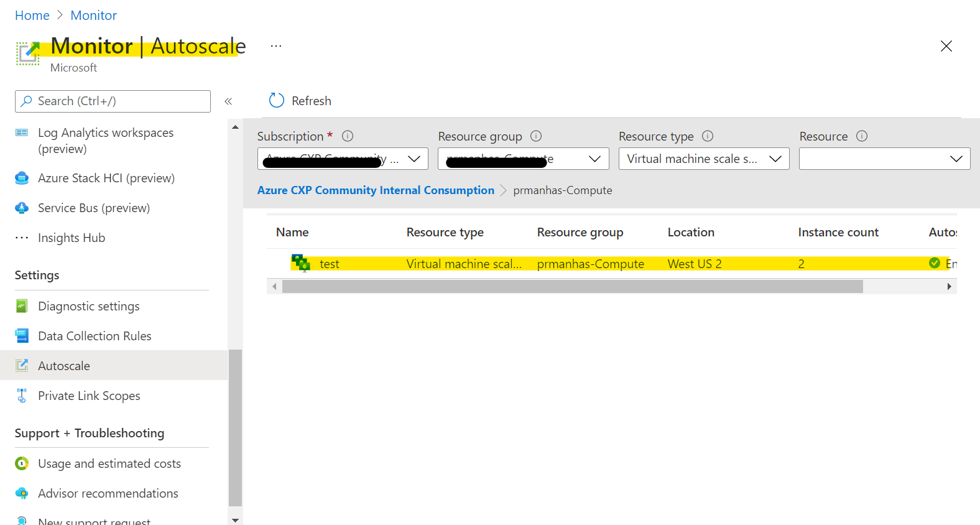
Task: Click the table scroll left arrow
Action: [274, 286]
